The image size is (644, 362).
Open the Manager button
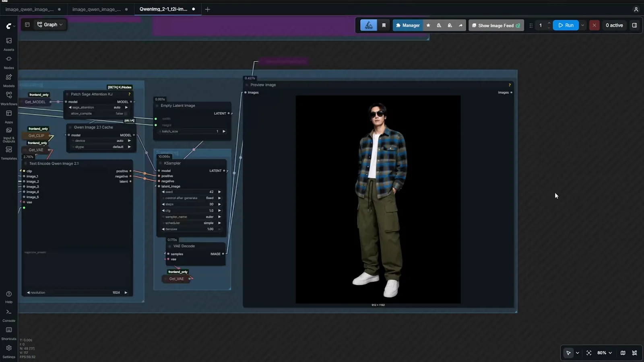point(408,25)
